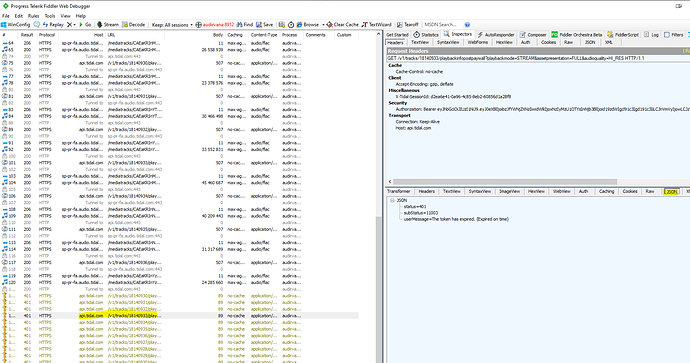Select request inspector SyntaxView tab
This screenshot has width=690, height=363.
(x=448, y=42)
